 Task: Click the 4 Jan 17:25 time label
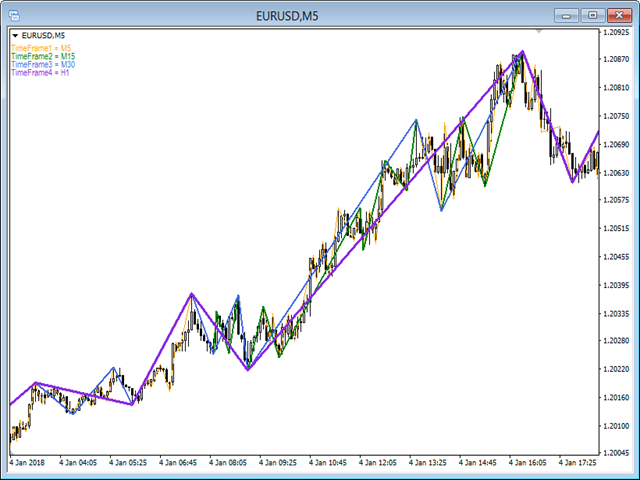pyautogui.click(x=578, y=463)
